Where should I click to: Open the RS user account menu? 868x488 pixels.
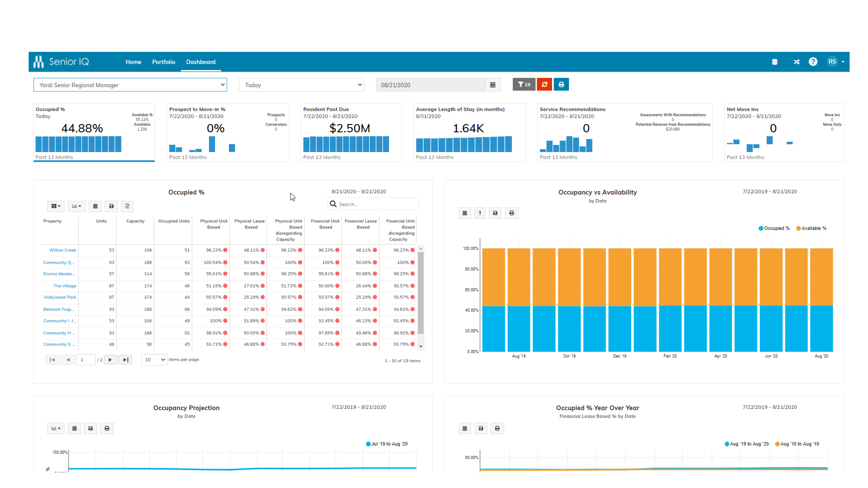tap(836, 62)
